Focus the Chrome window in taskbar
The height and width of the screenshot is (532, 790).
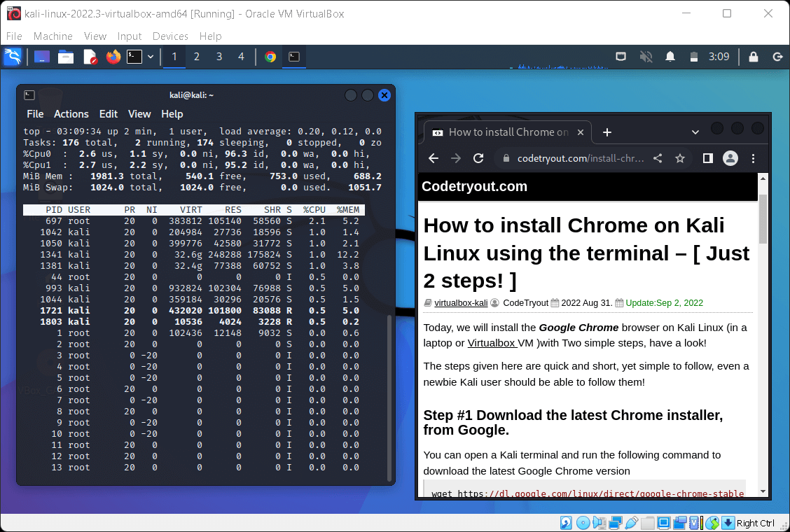(270, 57)
